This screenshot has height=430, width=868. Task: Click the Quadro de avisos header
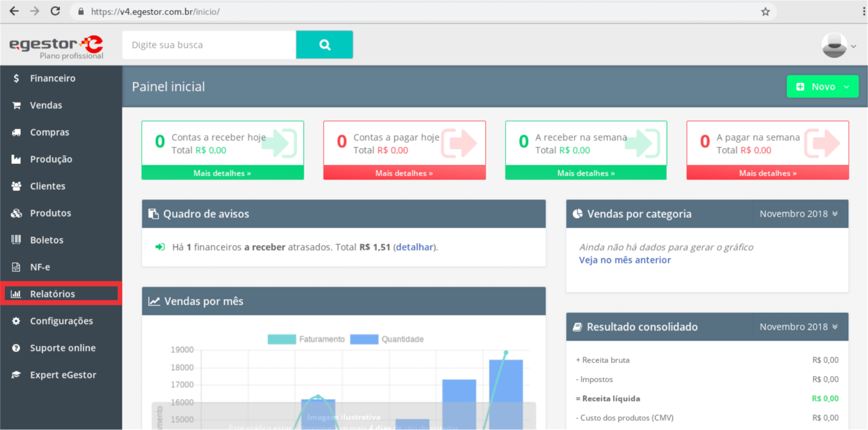[344, 214]
